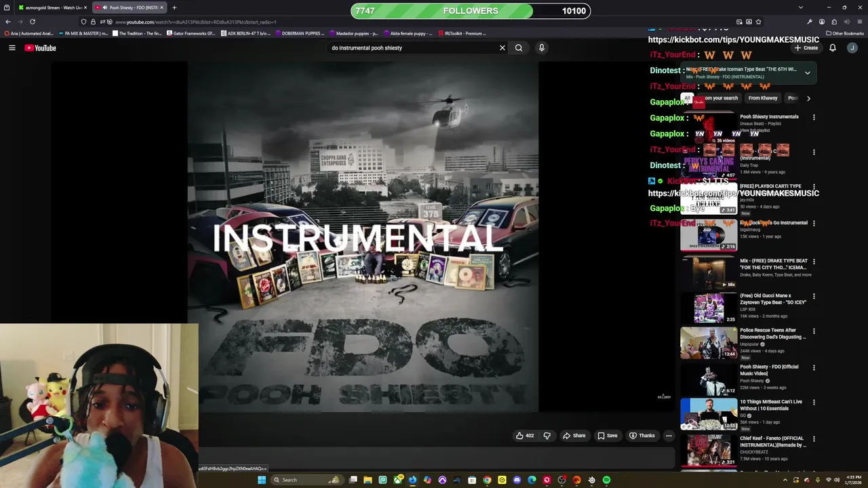Click the Thanks button
The image size is (868, 488).
(x=642, y=436)
